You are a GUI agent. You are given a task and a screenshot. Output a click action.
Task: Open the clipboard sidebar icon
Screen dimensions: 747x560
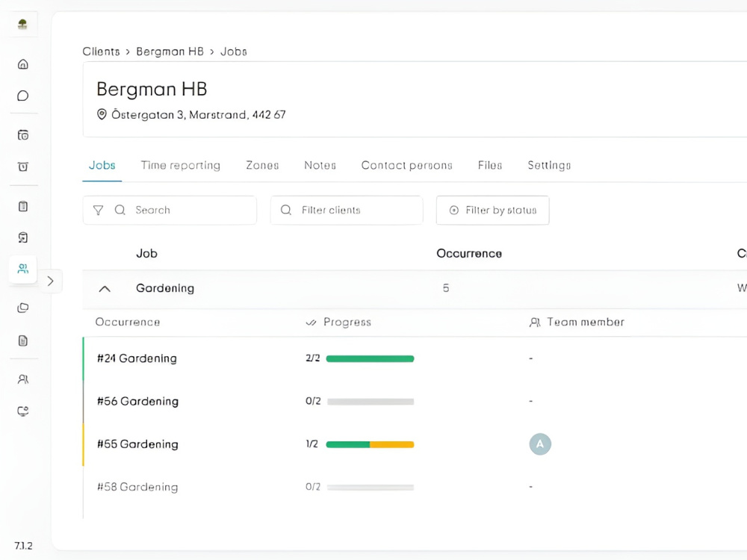23,206
